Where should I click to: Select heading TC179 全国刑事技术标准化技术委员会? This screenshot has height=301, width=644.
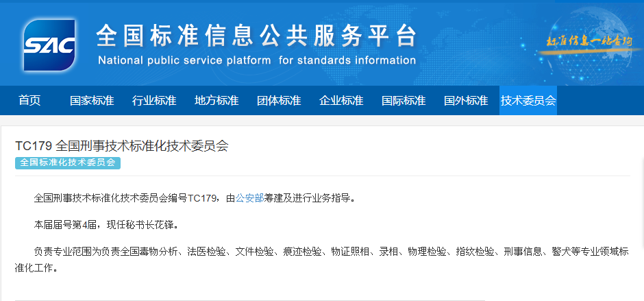click(x=121, y=146)
